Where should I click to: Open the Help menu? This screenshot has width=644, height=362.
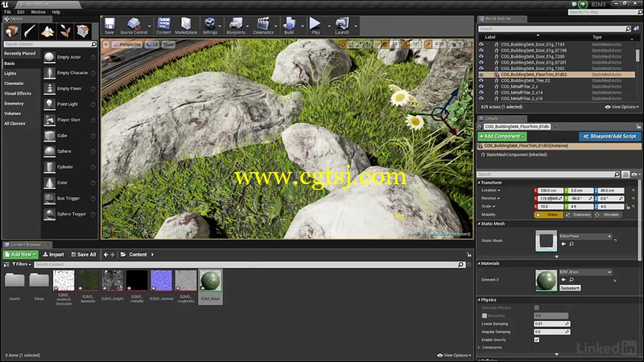(x=56, y=12)
